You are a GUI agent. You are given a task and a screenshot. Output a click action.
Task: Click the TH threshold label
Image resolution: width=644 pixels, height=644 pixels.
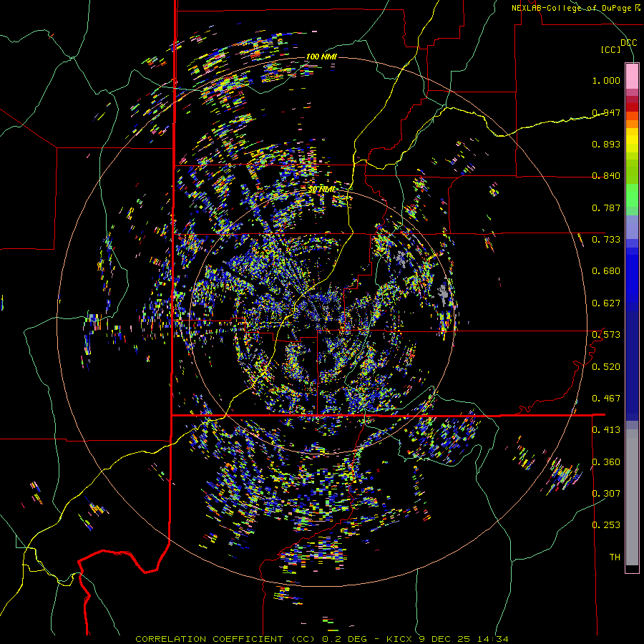[x=615, y=557]
